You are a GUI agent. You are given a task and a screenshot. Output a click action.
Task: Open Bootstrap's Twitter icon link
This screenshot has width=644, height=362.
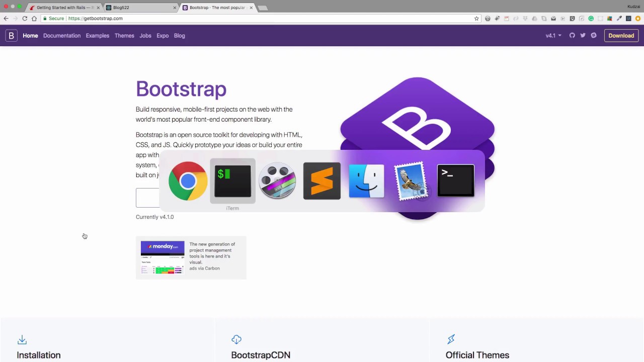pyautogui.click(x=583, y=36)
